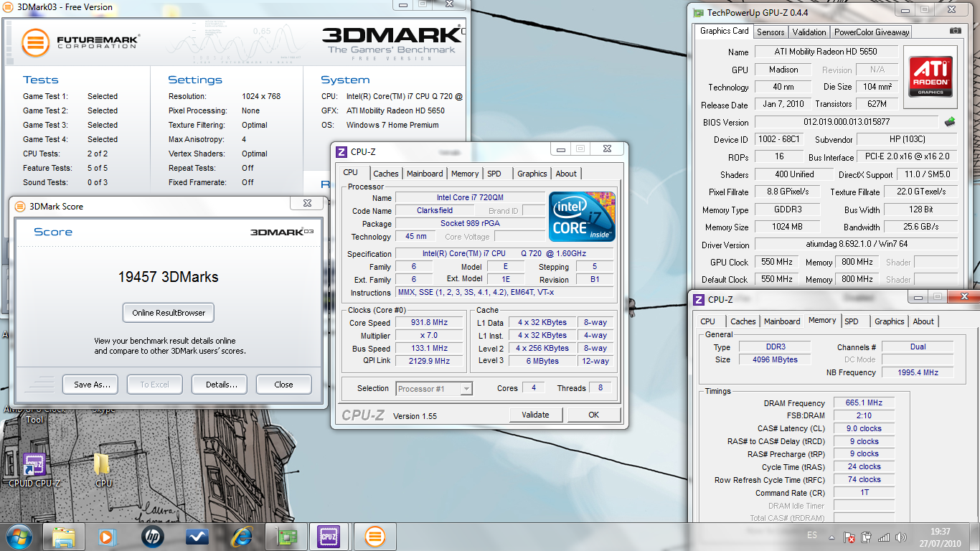This screenshot has height=551, width=980.
Task: Switch to 3DMark03 via orange taskbar icon
Action: pyautogui.click(x=374, y=537)
